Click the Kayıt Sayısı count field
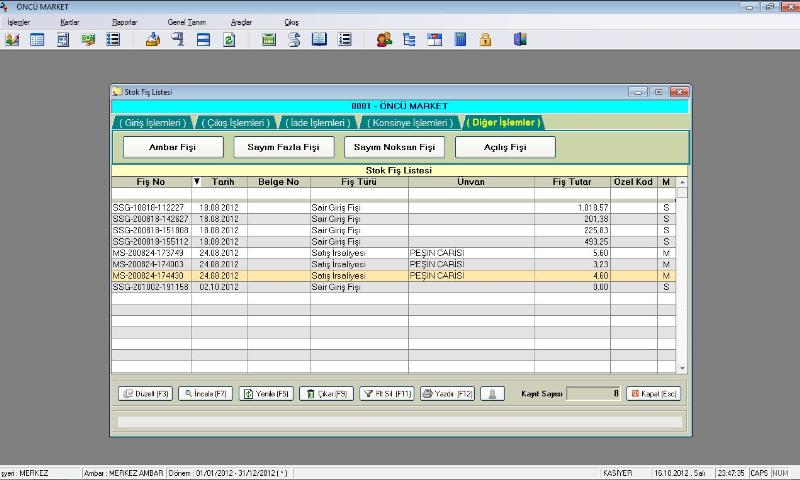This screenshot has height=480, width=800. coord(593,394)
